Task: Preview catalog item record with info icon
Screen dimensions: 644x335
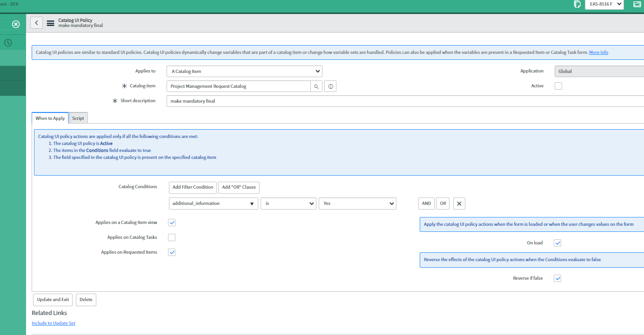Action: (330, 86)
